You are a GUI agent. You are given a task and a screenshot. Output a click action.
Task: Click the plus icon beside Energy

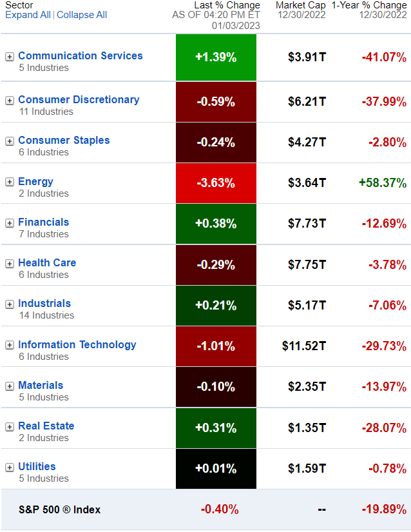point(10,182)
